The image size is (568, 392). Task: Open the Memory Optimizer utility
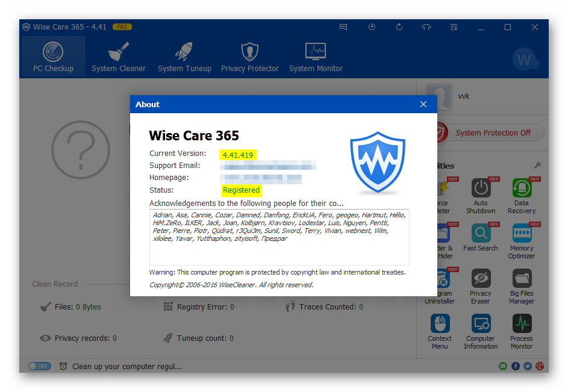click(x=522, y=241)
